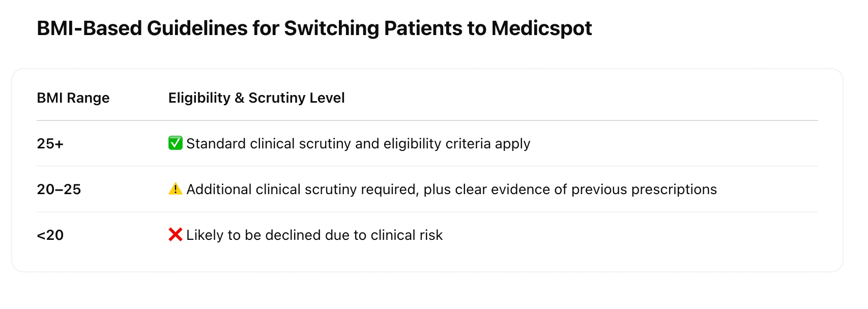Click the page title heading
Screen dimensions: 868x309
(x=314, y=28)
